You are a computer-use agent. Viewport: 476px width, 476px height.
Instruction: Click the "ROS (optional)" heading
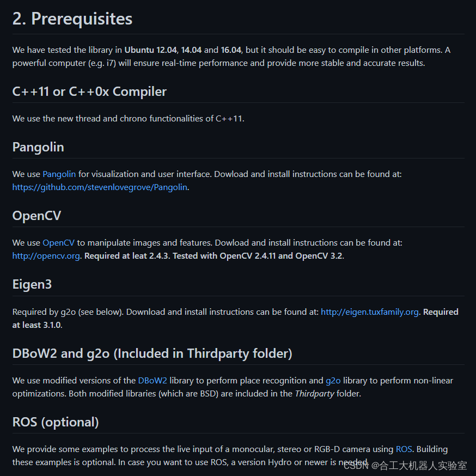[x=56, y=422]
